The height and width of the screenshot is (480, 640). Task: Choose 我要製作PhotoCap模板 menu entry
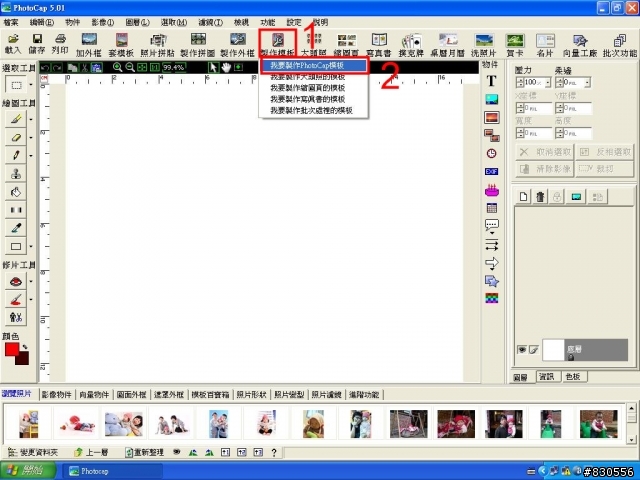(314, 65)
